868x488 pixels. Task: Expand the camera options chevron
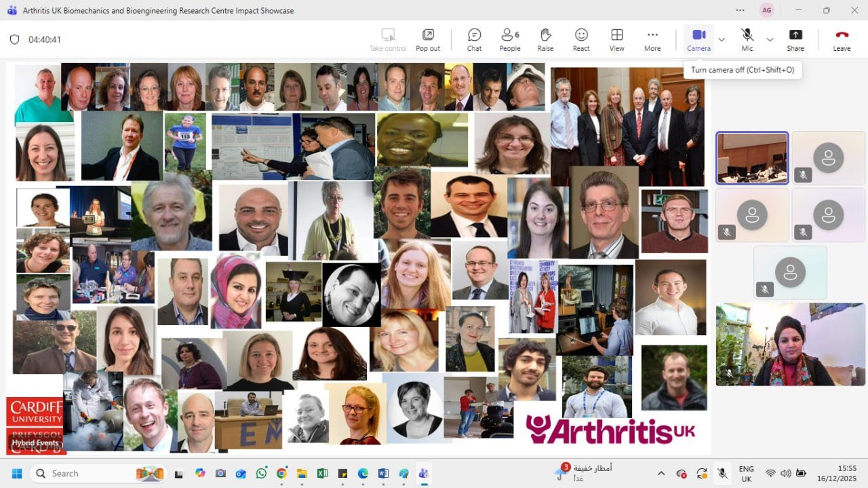click(x=722, y=39)
